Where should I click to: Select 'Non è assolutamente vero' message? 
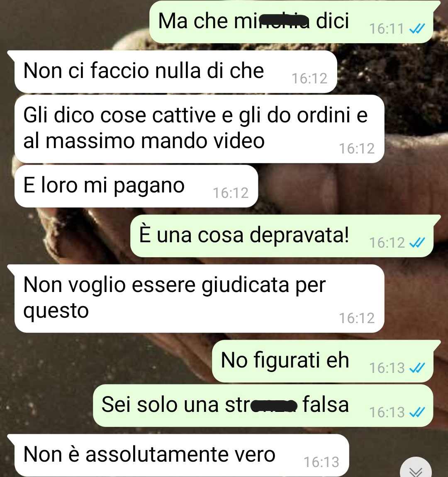pyautogui.click(x=182, y=455)
